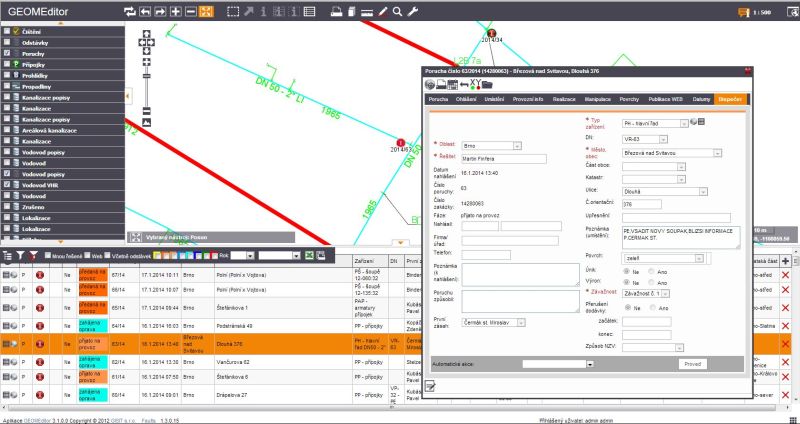The image size is (800, 424).
Task: Toggle the Zrušeno layer checkbox
Action: pyautogui.click(x=7, y=207)
